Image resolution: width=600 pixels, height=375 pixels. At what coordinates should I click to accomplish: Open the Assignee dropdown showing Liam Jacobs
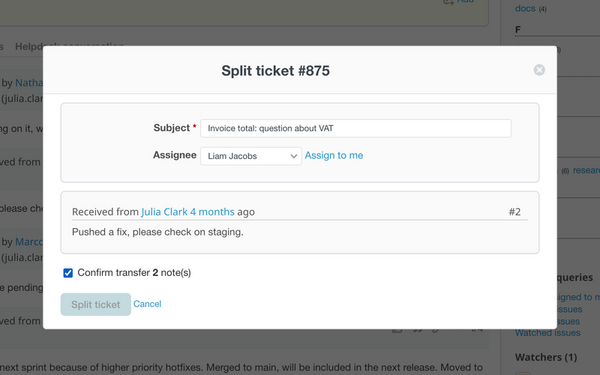click(x=251, y=156)
